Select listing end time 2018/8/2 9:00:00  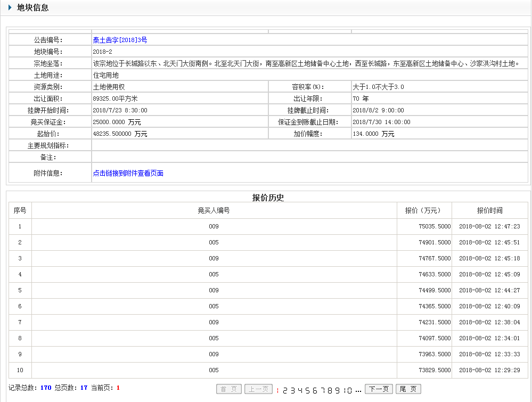(378, 110)
